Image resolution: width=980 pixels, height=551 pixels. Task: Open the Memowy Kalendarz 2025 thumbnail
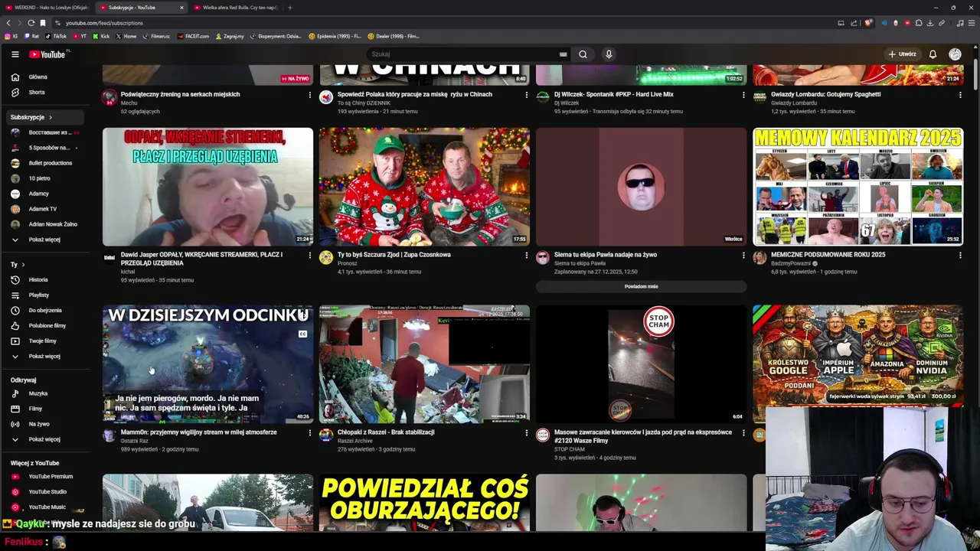(x=857, y=187)
